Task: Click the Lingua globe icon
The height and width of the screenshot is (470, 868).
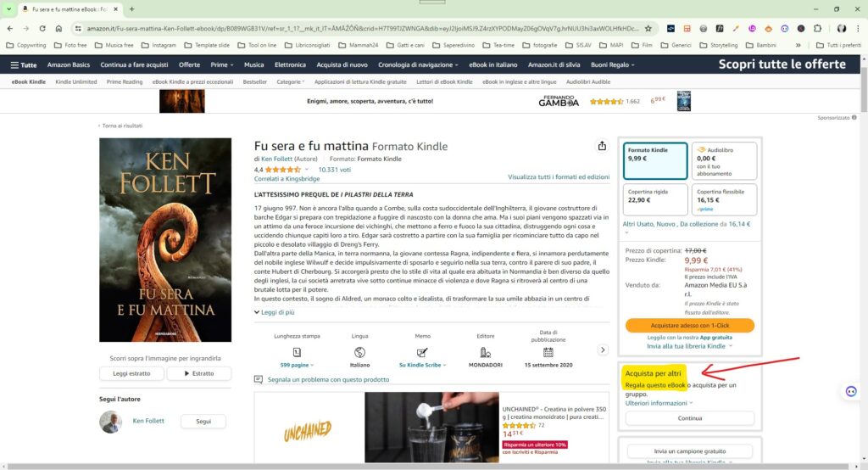Action: pos(359,352)
